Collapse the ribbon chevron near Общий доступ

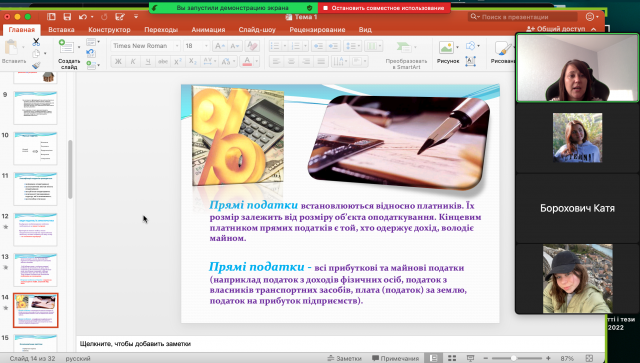[593, 29]
